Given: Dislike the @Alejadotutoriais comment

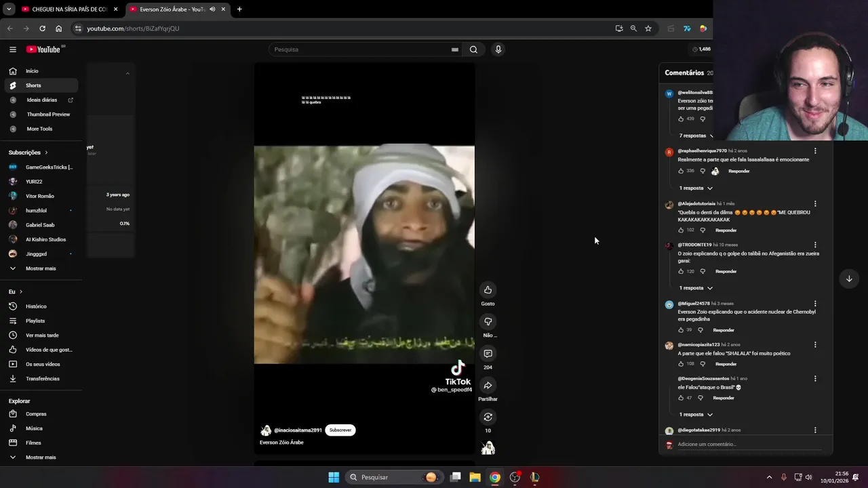Looking at the screenshot, I should pyautogui.click(x=703, y=230).
